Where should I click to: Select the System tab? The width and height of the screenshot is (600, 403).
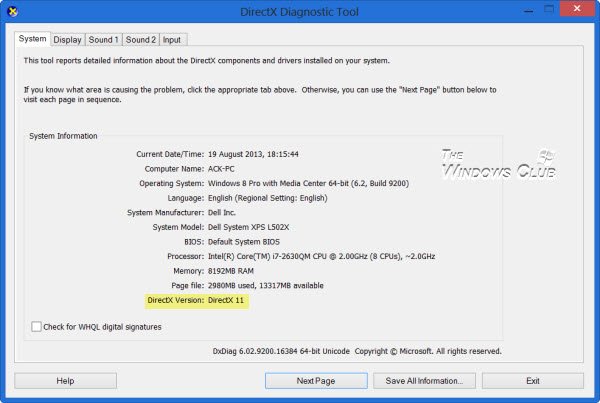32,40
